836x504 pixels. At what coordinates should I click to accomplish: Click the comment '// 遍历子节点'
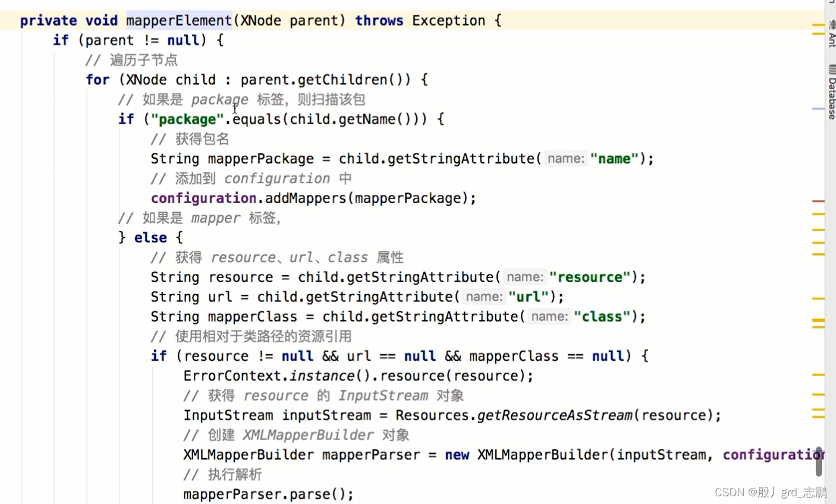click(131, 60)
